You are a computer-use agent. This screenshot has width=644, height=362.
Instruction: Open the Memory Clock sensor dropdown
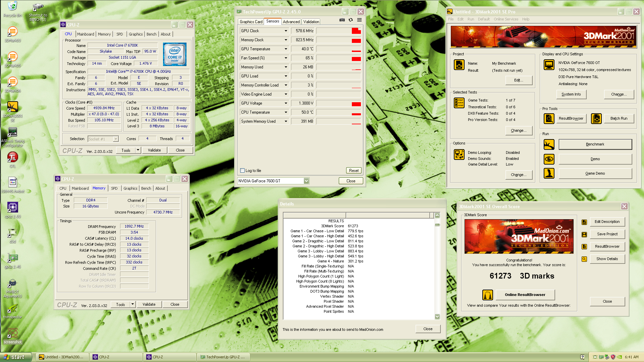click(286, 40)
